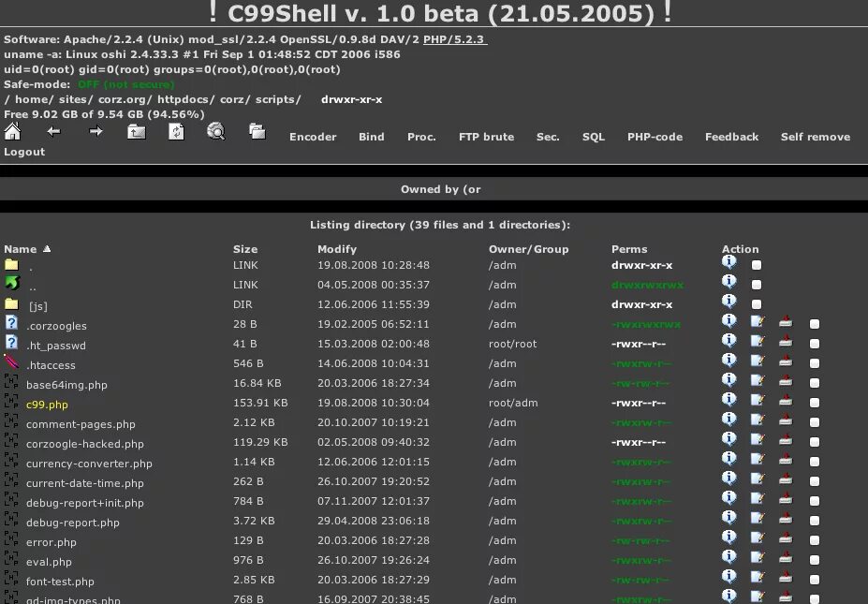This screenshot has height=604, width=868.
Task: Open info icon for .corzoogles
Action: 729,320
